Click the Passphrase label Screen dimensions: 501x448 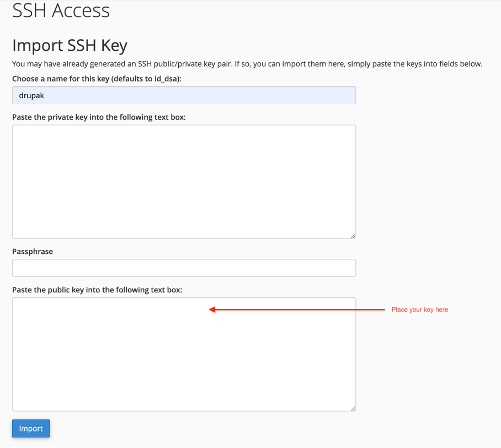(x=33, y=252)
